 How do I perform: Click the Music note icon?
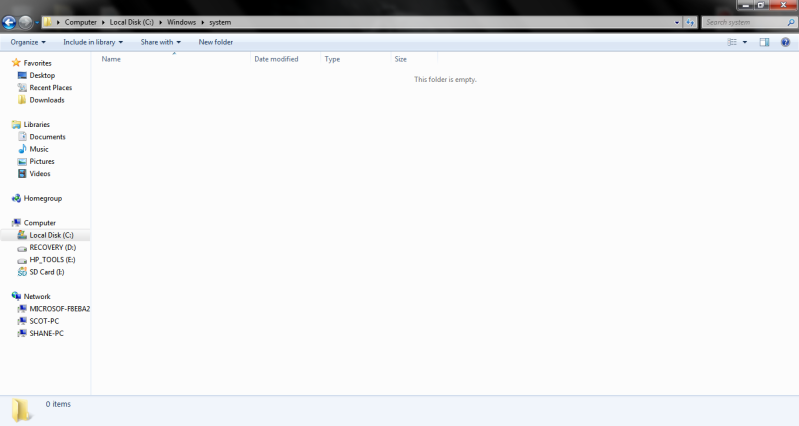(22, 149)
